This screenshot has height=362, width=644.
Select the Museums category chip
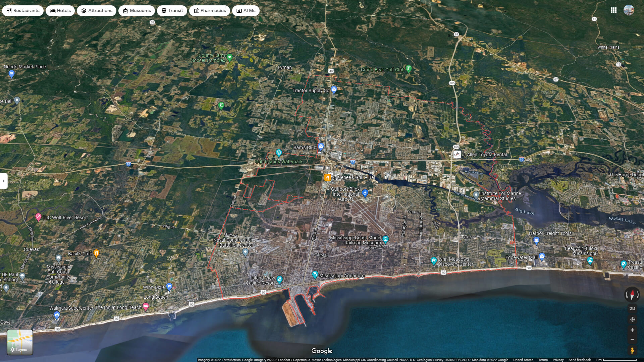click(137, 10)
